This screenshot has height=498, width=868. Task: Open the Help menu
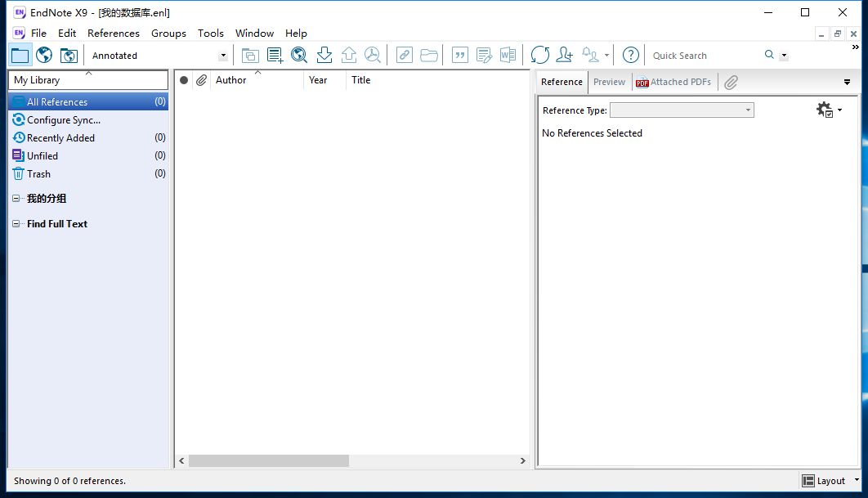[296, 34]
